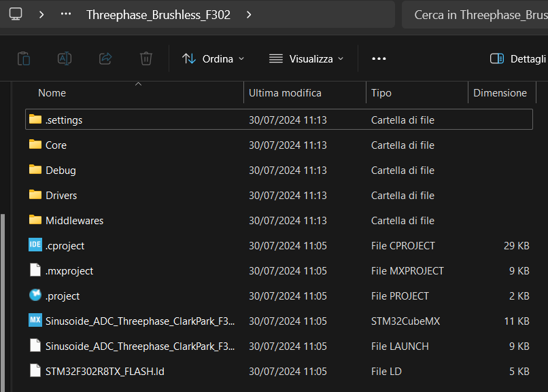The width and height of the screenshot is (548, 392).
Task: Sort by the Nome column header
Action: pos(52,93)
